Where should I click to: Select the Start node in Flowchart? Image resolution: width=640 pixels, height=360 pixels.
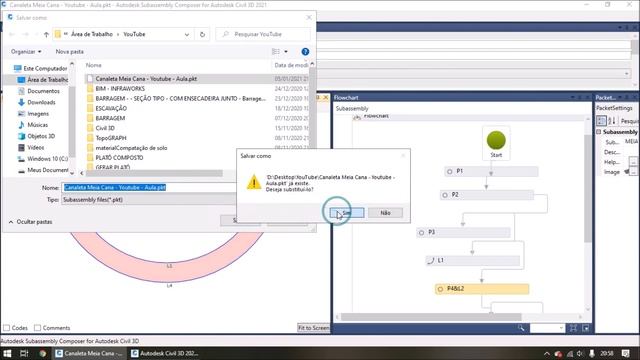coord(496,143)
